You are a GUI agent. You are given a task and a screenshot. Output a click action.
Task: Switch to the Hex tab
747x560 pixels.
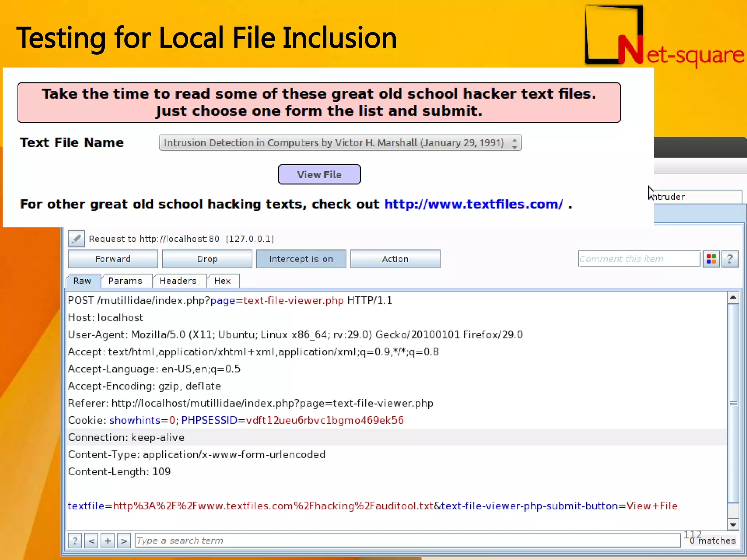222,281
